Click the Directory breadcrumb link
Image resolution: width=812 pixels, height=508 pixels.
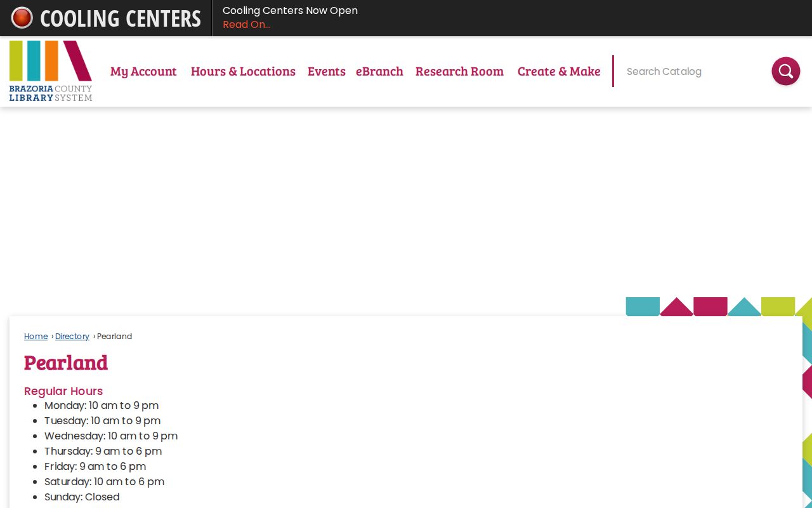pyautogui.click(x=72, y=337)
